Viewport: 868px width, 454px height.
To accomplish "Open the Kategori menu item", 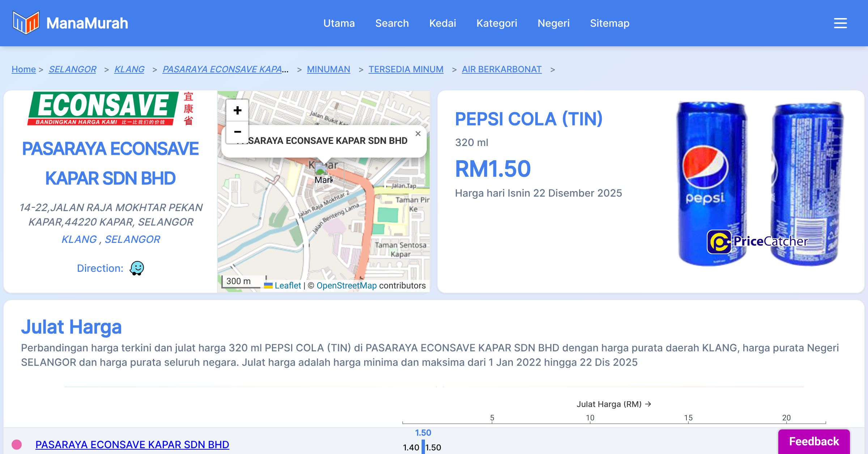I will pyautogui.click(x=497, y=23).
